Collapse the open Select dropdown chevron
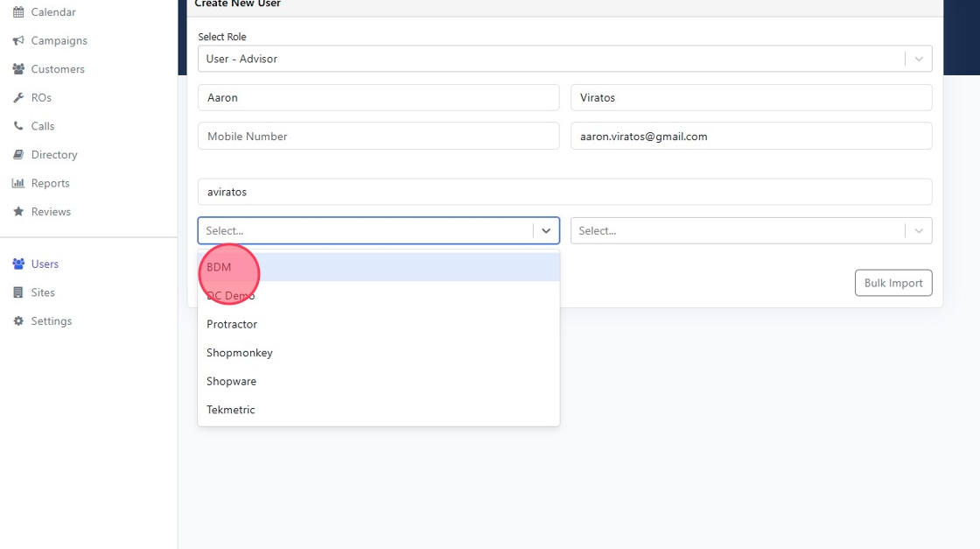The image size is (980, 549). click(546, 231)
